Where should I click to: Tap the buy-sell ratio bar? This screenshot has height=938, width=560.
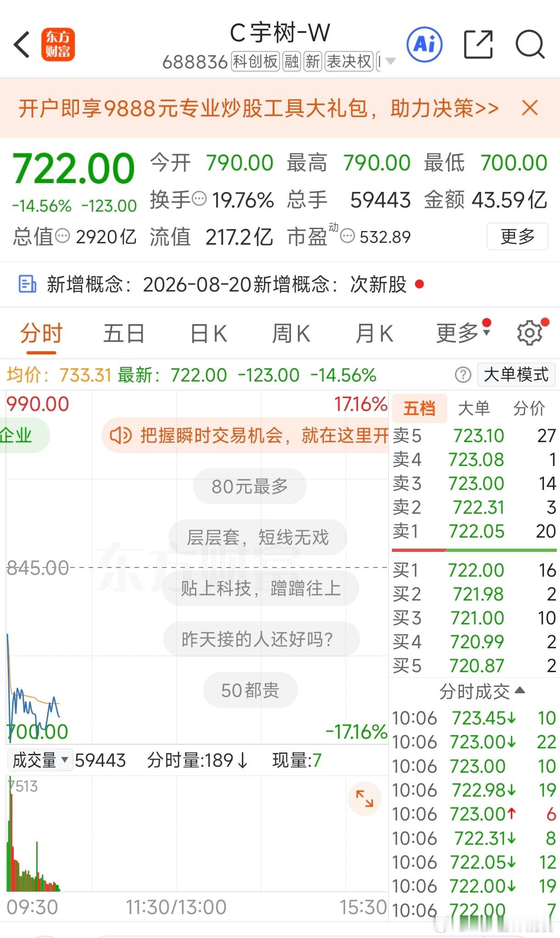[x=474, y=550]
